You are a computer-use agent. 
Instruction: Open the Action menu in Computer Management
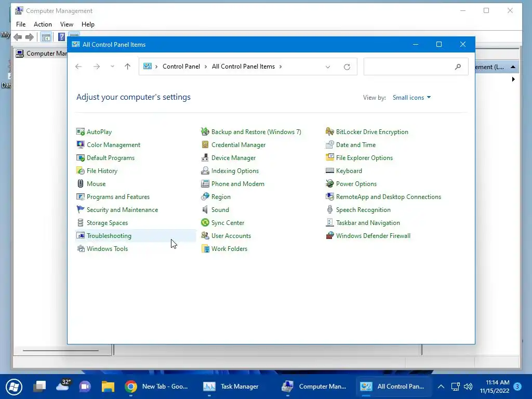tap(43, 24)
